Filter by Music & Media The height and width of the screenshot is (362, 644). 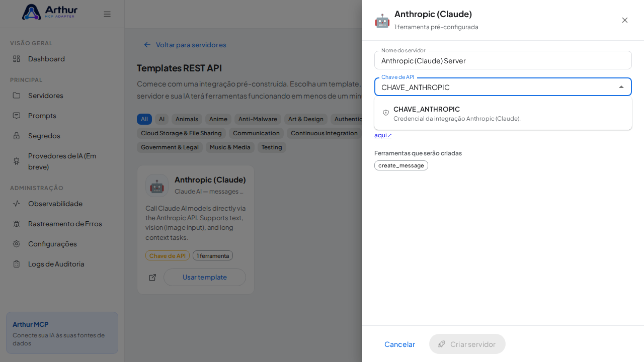pyautogui.click(x=230, y=147)
